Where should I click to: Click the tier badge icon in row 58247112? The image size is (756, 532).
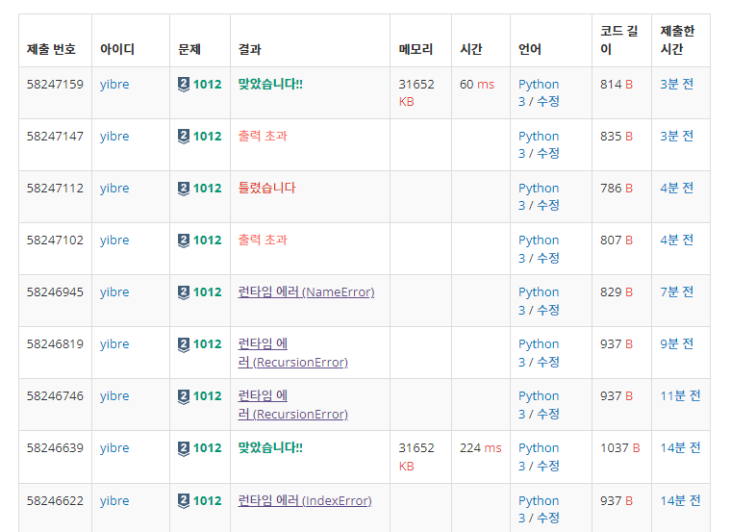(183, 189)
